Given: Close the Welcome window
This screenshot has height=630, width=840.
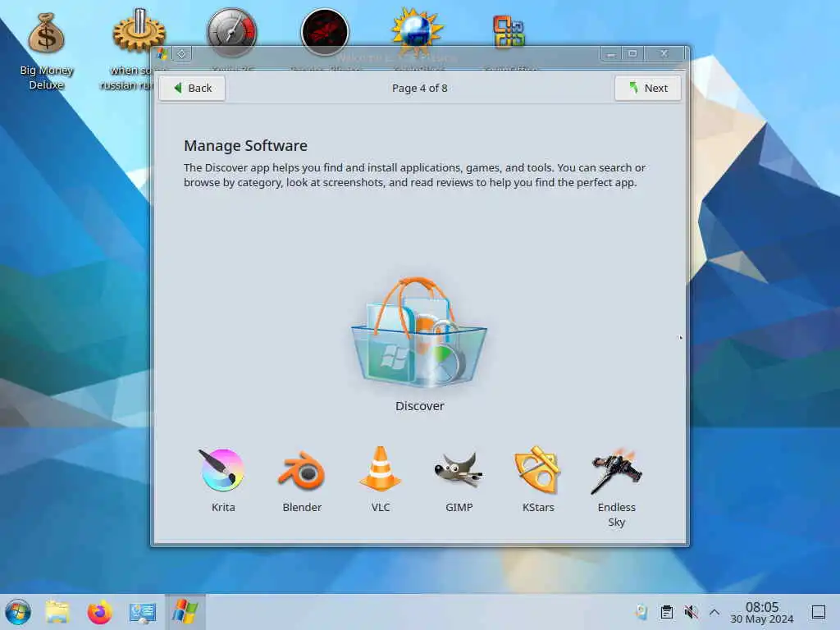Looking at the screenshot, I should [664, 53].
